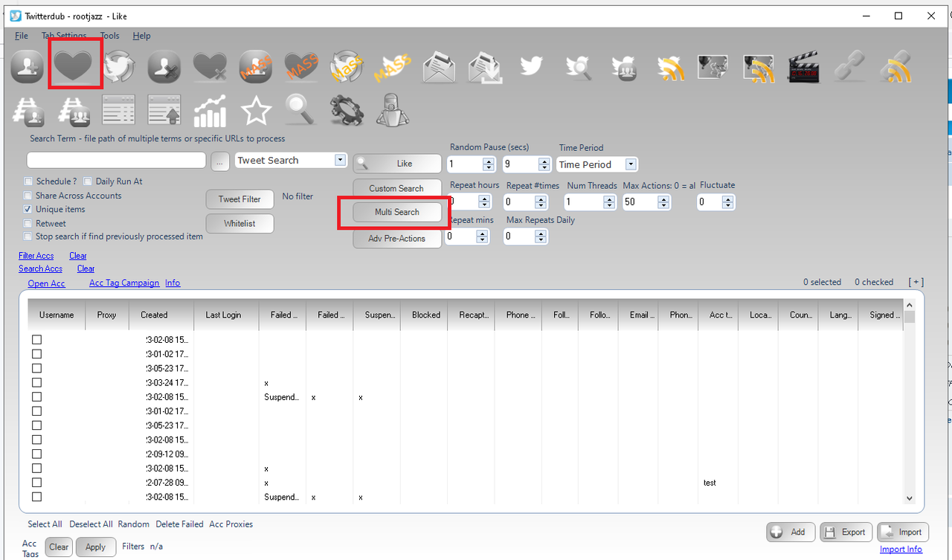The image size is (952, 560).
Task: Open the Tab Settings menu
Action: (64, 36)
